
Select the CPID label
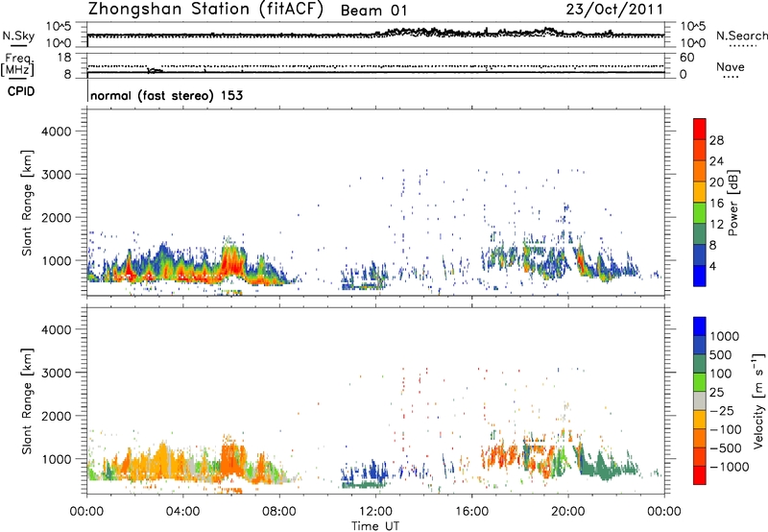pos(21,91)
